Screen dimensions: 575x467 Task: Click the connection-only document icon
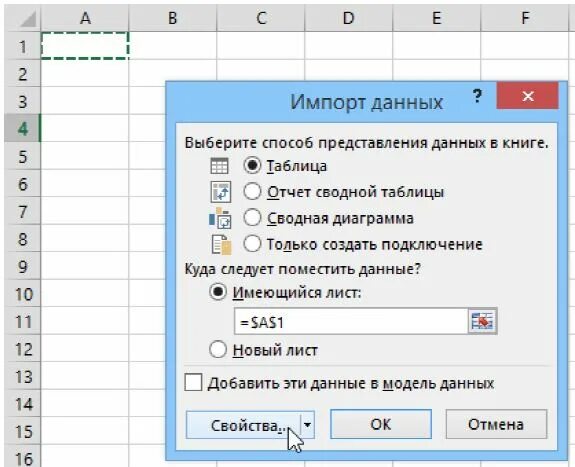(x=221, y=244)
